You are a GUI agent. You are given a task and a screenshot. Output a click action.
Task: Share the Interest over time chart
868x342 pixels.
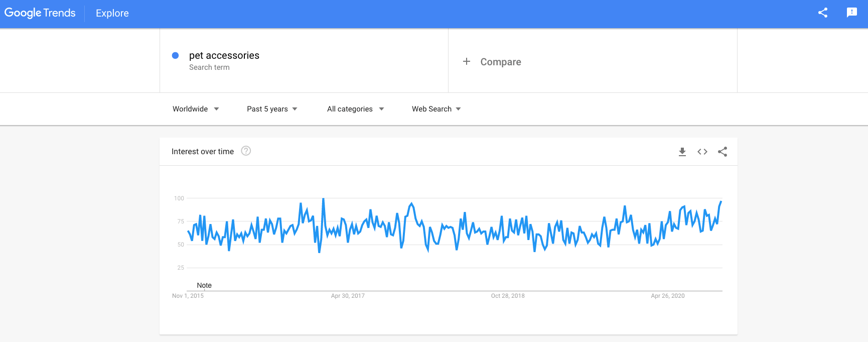click(722, 151)
